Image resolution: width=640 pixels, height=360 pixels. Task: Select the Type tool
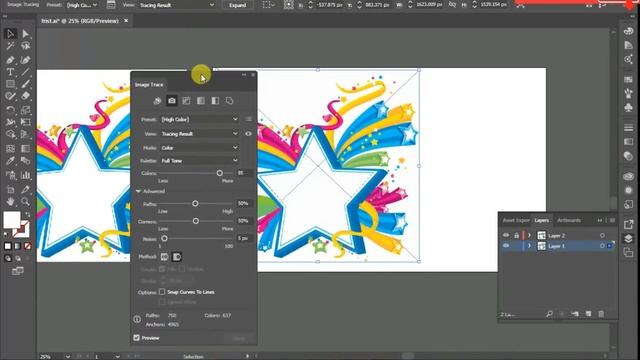(10, 72)
